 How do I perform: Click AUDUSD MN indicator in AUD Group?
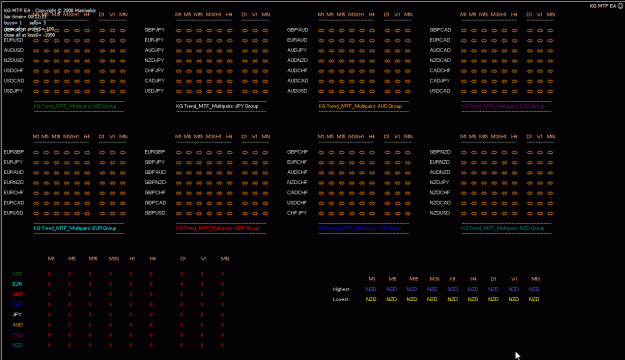click(407, 91)
